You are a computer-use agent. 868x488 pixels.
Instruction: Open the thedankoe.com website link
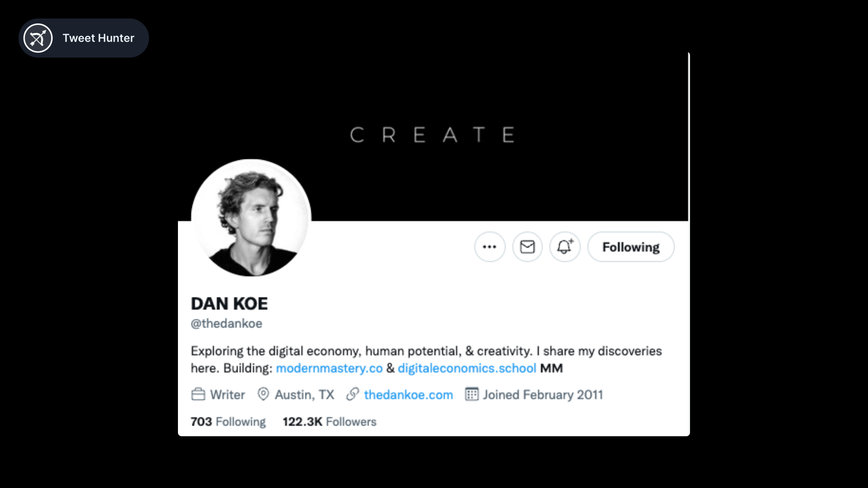click(408, 395)
